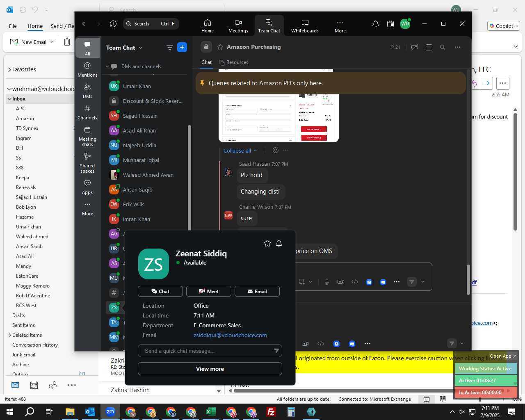525x420 pixels.
Task: Open the Team Chat filter icon
Action: pyautogui.click(x=169, y=47)
